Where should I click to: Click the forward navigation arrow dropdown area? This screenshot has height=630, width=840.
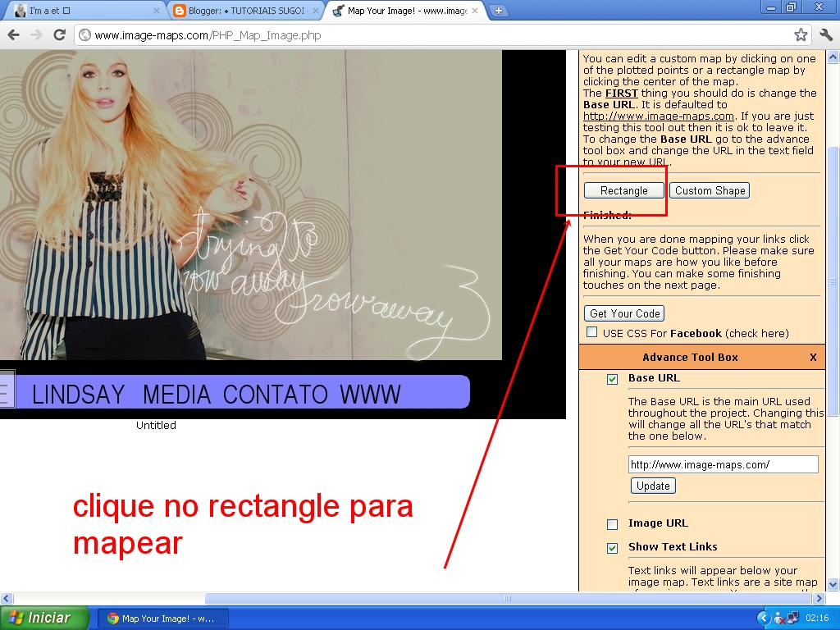point(36,35)
